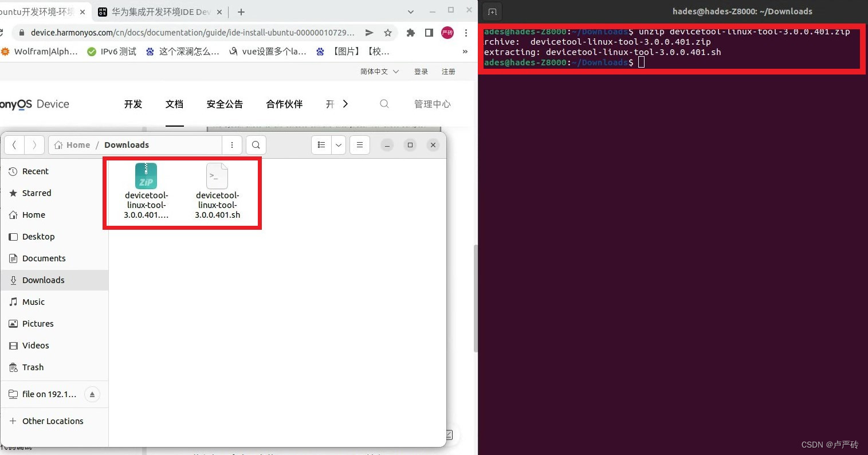Click 登录 login link
Viewport: 868px width, 455px height.
(x=421, y=72)
